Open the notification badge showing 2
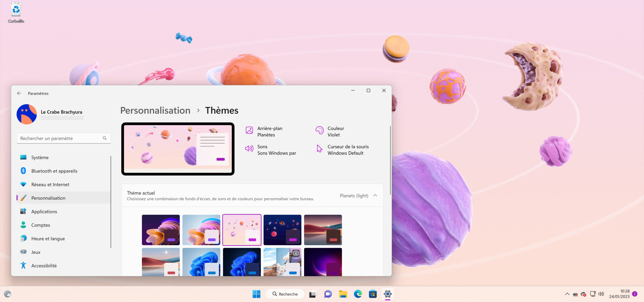644x302 pixels. click(x=635, y=294)
